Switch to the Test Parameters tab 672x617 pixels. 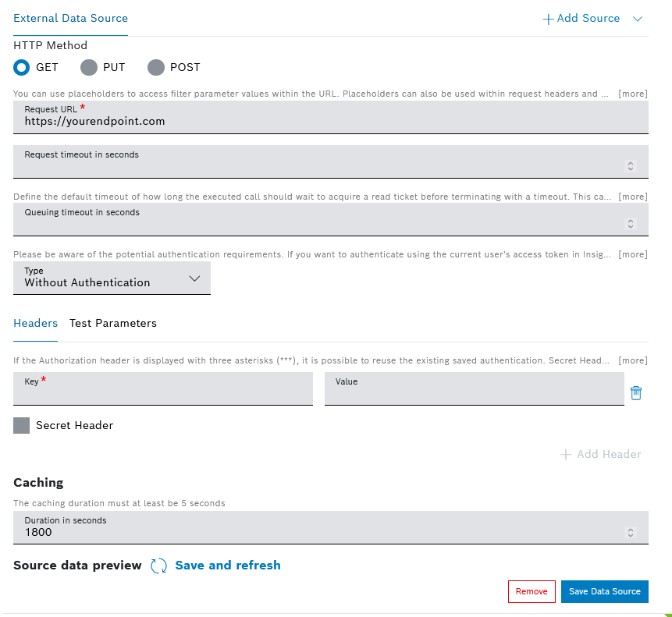(x=113, y=323)
